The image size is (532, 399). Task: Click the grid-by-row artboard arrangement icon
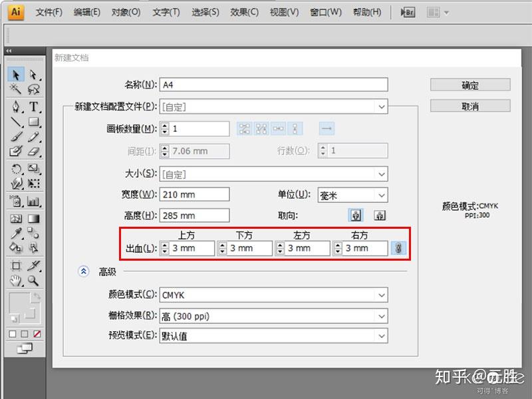243,128
